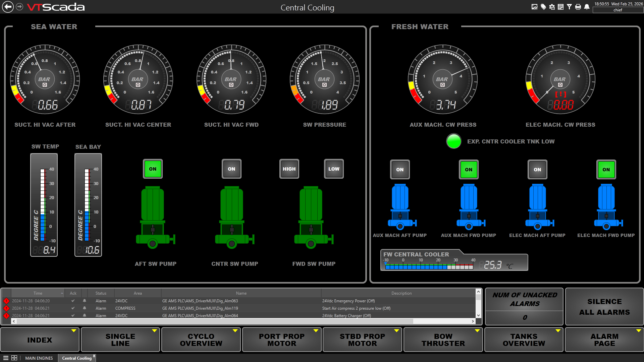Toggle the AFT SW PUMP ON button
The width and height of the screenshot is (644, 362).
click(153, 169)
